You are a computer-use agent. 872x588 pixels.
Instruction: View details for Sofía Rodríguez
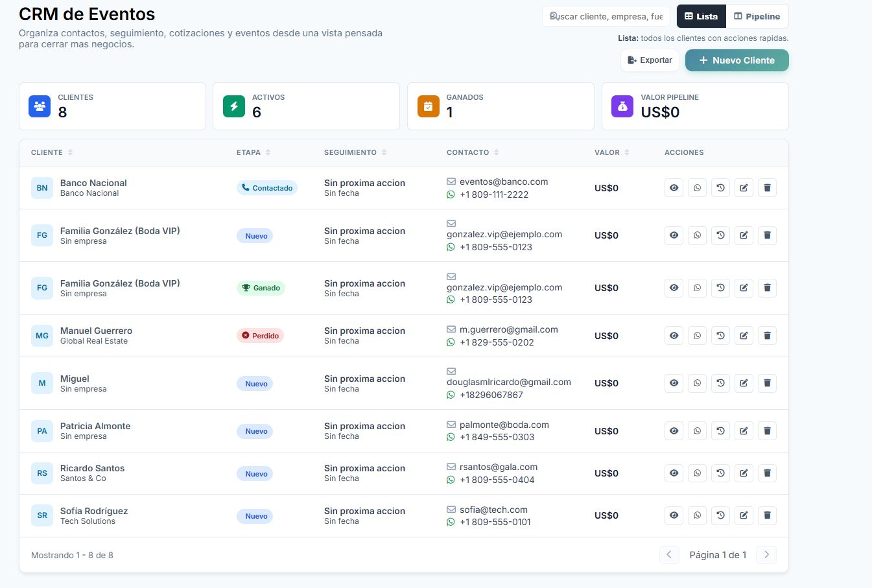(674, 515)
